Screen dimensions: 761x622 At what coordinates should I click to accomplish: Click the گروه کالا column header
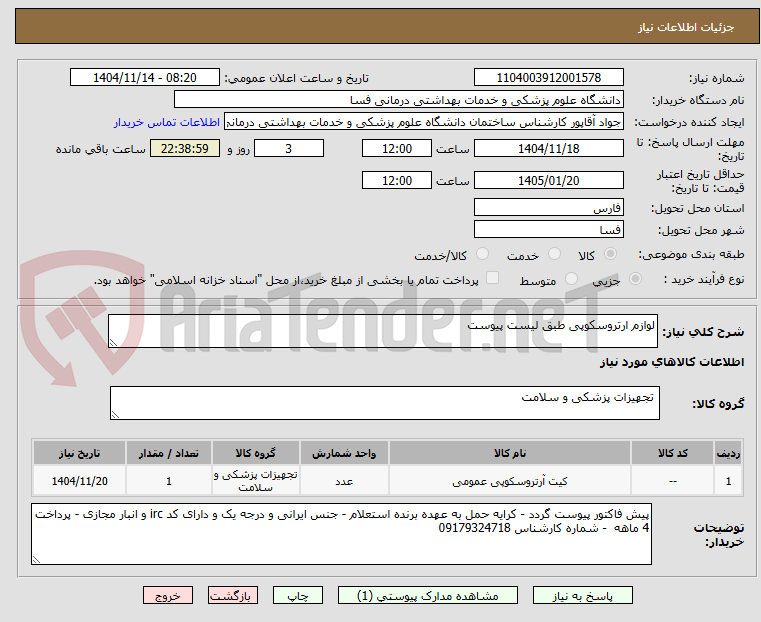click(x=255, y=453)
